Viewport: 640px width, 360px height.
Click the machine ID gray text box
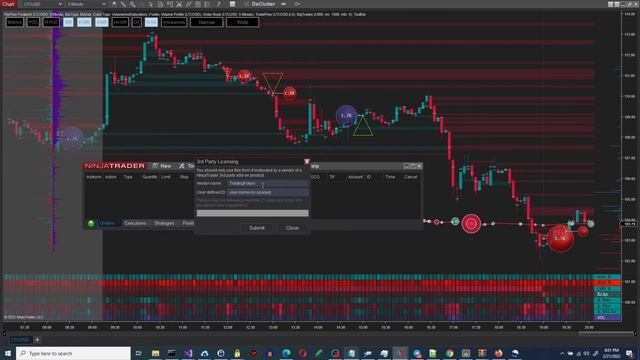(x=253, y=213)
